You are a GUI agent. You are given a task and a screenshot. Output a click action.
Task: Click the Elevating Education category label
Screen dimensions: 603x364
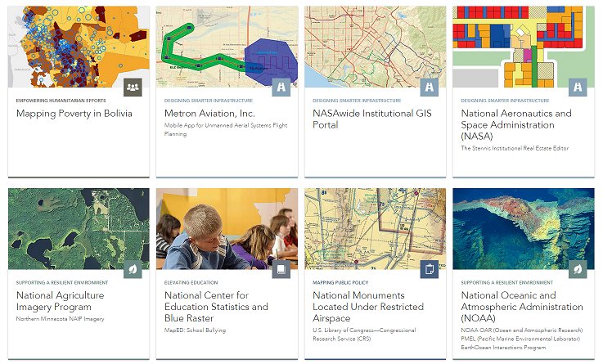[x=191, y=282]
